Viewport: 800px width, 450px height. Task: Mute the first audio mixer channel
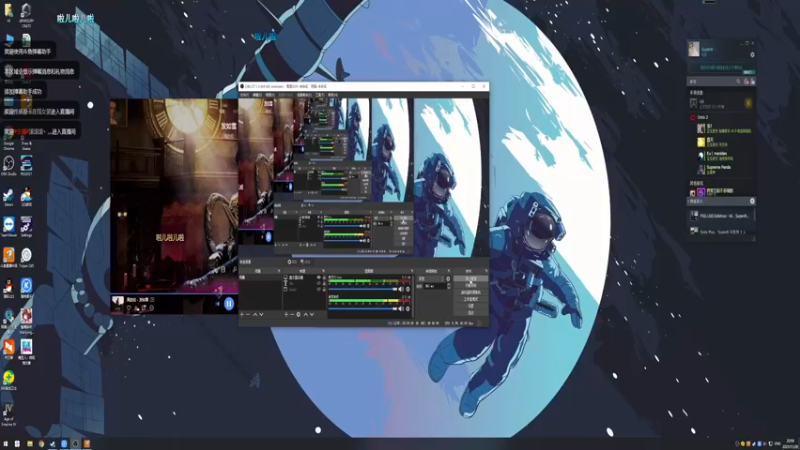401,289
